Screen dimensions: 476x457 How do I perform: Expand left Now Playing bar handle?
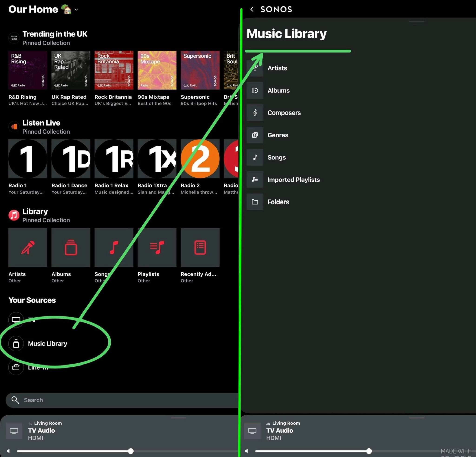click(178, 418)
